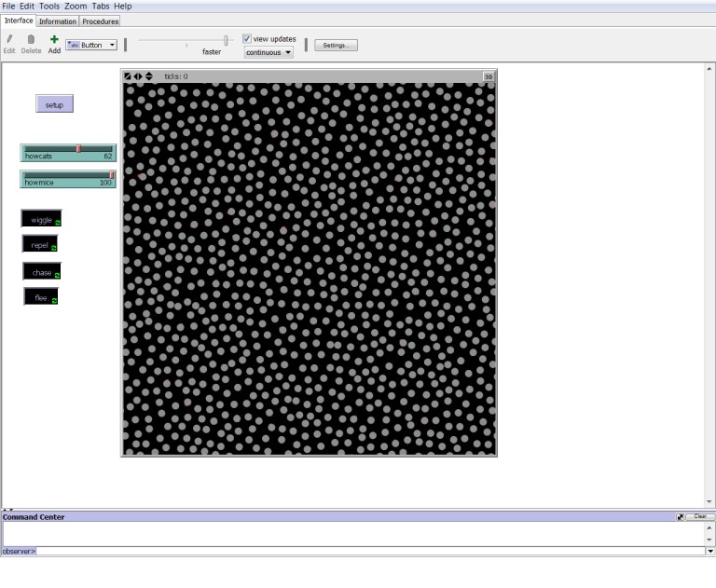Image resolution: width=716 pixels, height=588 pixels.
Task: Click the Command Center layout toggle icon
Action: point(681,516)
